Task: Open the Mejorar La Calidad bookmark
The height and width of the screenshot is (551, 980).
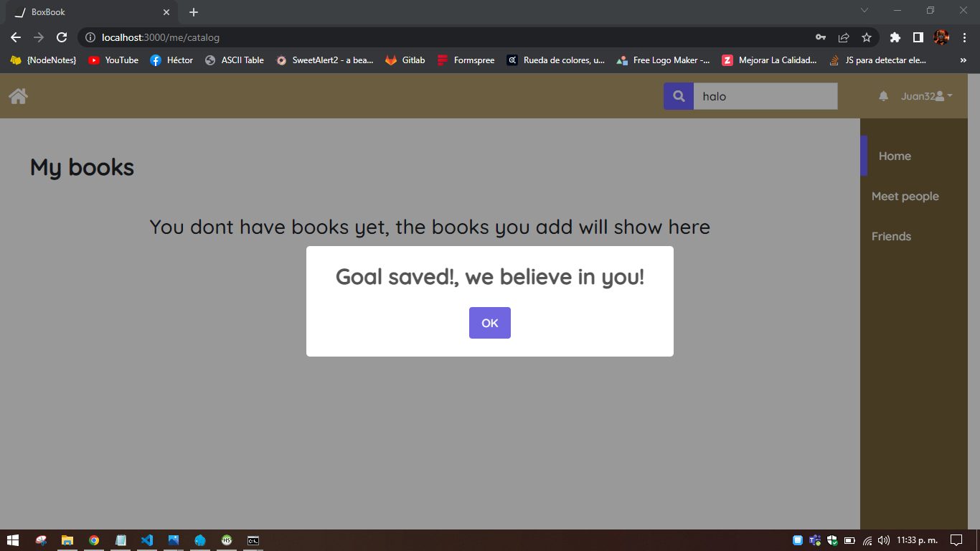Action: point(770,60)
